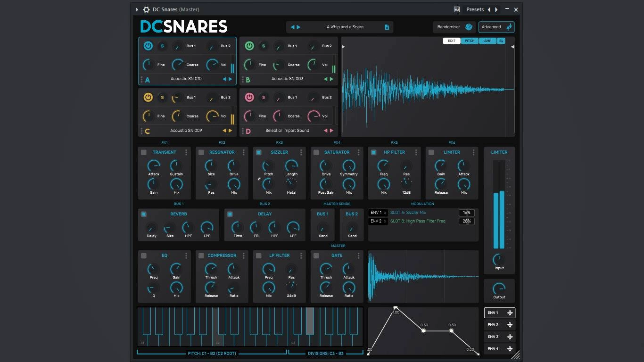Select the envelope peak point labeled 1.00
This screenshot has width=644, height=362.
(396, 308)
